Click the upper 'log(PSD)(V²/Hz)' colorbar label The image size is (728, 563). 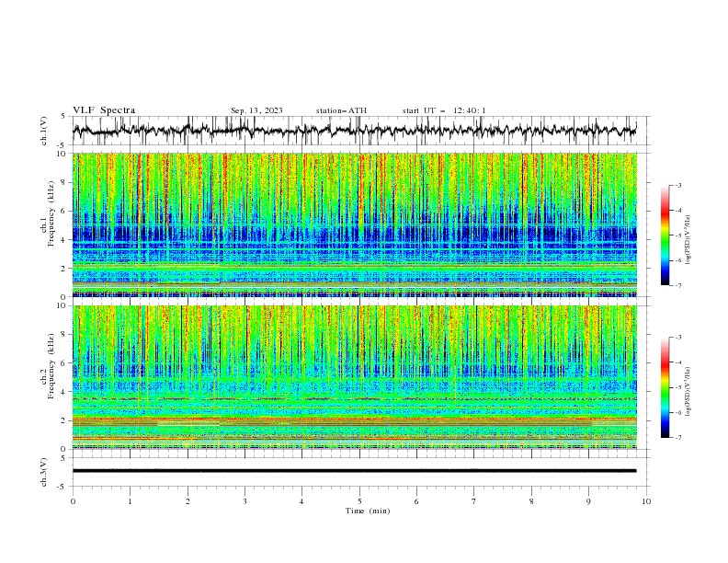point(688,240)
